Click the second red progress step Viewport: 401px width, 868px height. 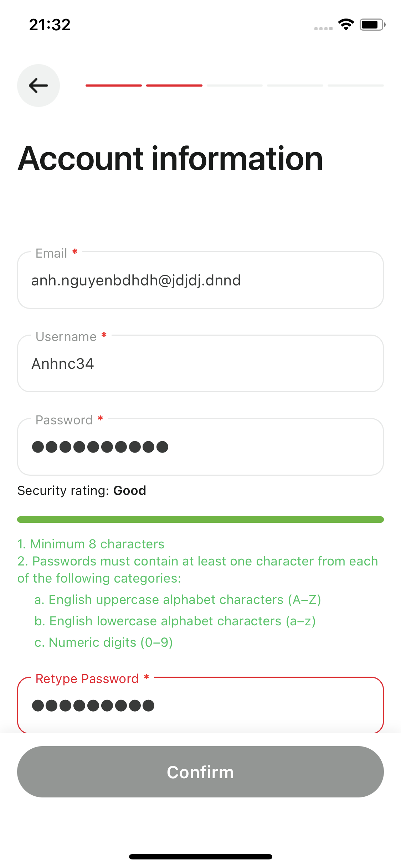pyautogui.click(x=174, y=86)
